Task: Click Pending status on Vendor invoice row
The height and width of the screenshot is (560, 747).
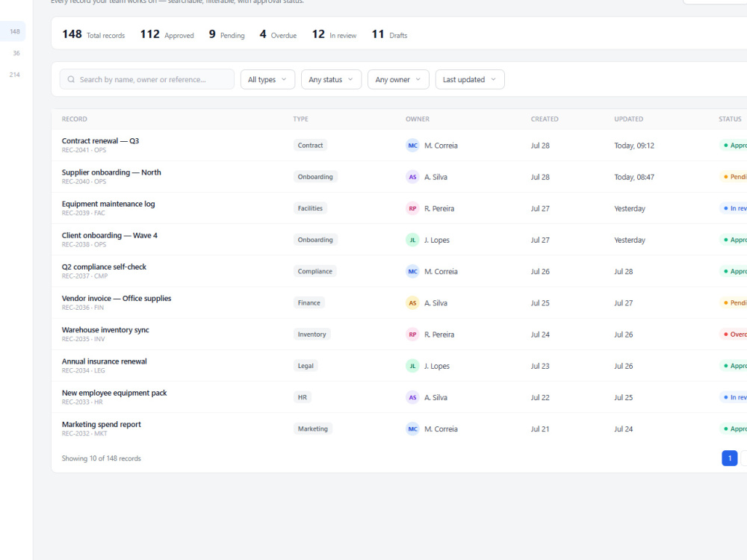Action: tap(734, 303)
